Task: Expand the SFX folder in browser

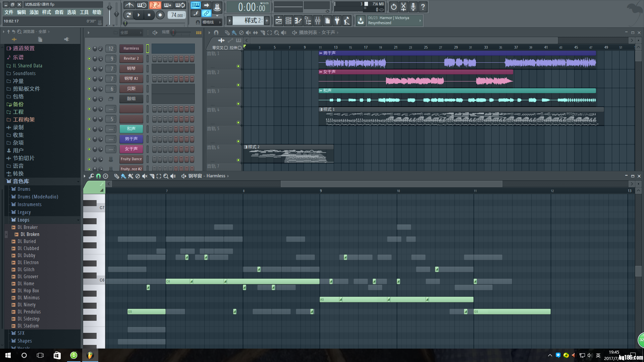Action: tap(21, 333)
